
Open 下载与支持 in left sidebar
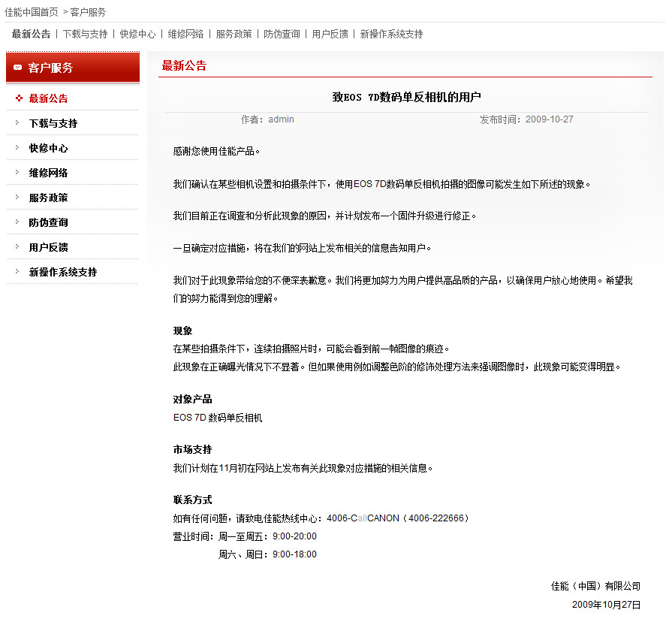(x=53, y=123)
